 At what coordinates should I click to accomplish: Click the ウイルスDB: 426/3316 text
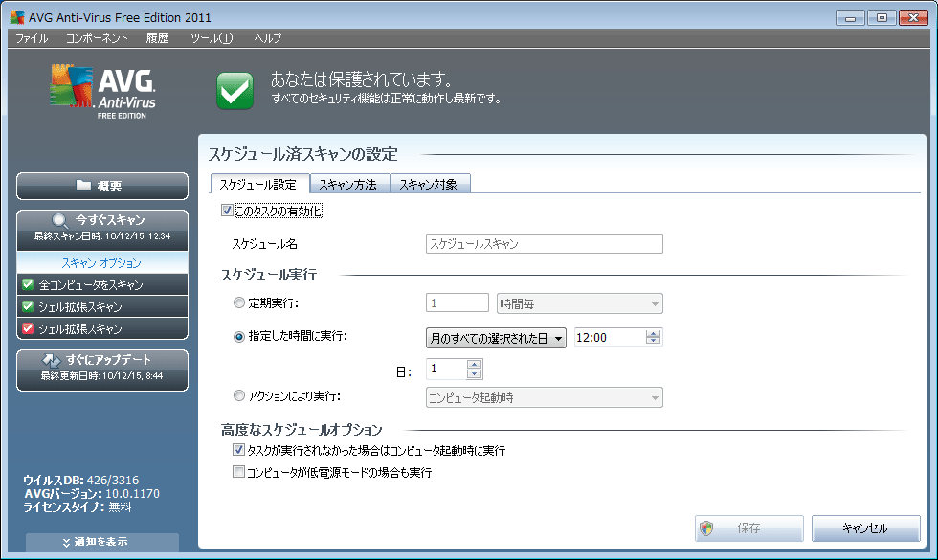(80, 480)
